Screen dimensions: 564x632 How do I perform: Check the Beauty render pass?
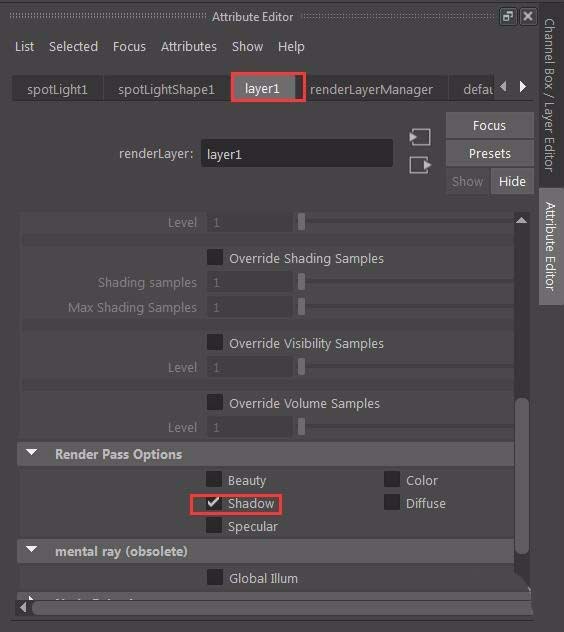pos(214,479)
